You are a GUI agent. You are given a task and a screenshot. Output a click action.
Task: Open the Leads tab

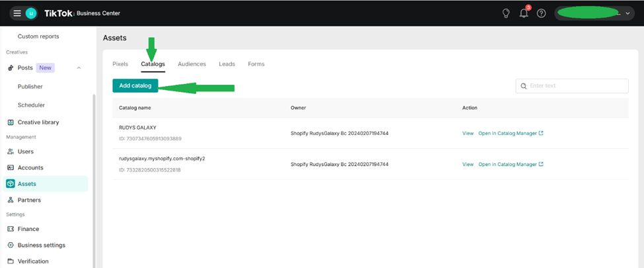click(x=227, y=64)
